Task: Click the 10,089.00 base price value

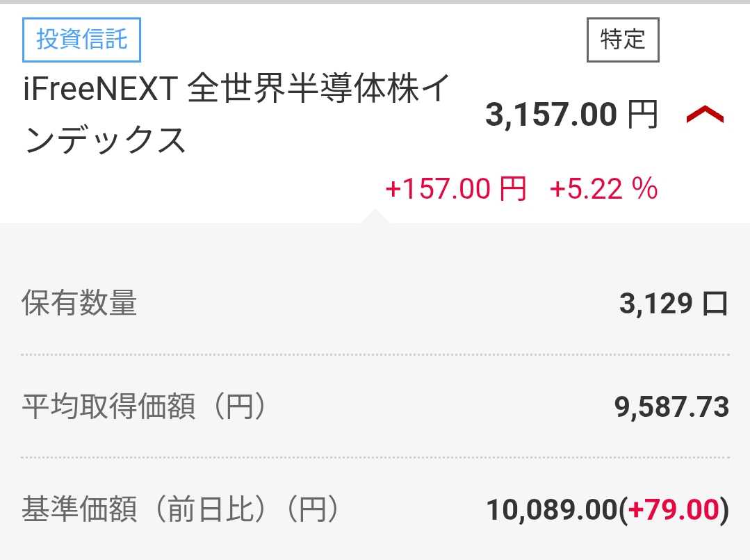Action: pyautogui.click(x=552, y=510)
